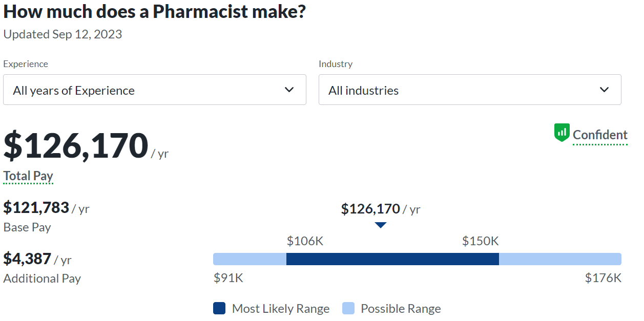This screenshot has width=644, height=321.
Task: Click the Confident label link
Action: (600, 135)
